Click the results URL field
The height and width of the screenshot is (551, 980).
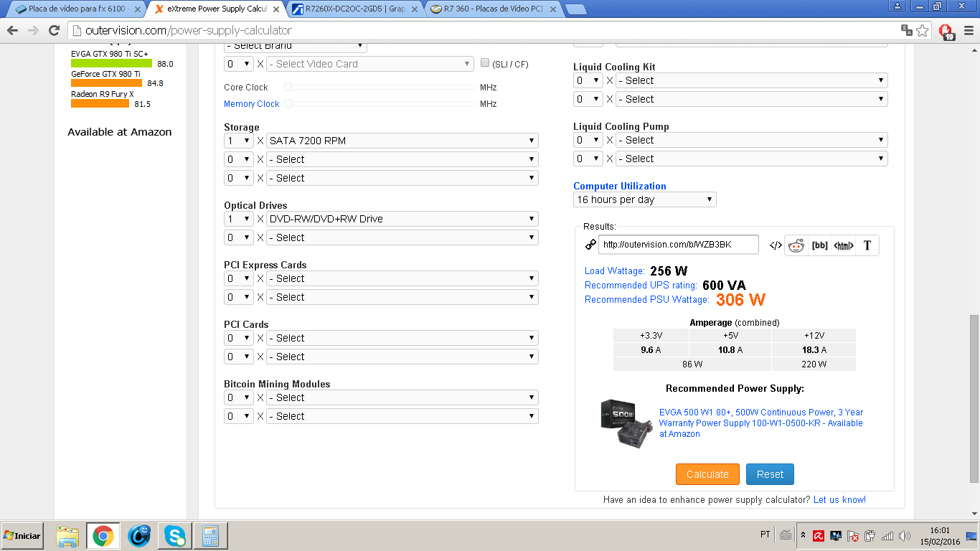pos(679,245)
